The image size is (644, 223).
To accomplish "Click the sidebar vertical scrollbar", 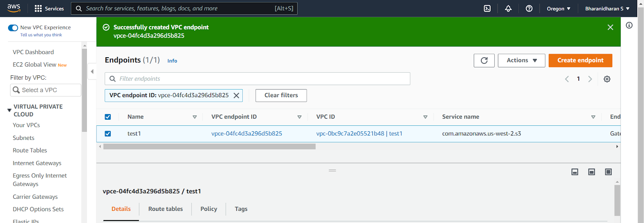I will coord(84,91).
